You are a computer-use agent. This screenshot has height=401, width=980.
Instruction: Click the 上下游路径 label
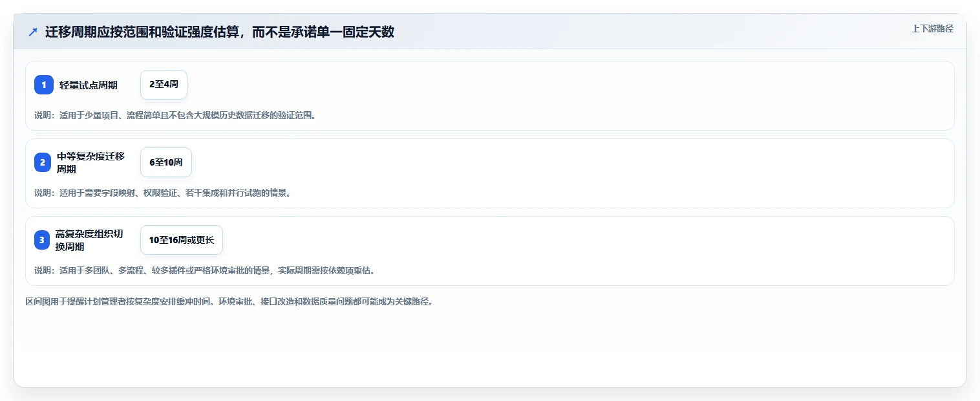click(932, 28)
